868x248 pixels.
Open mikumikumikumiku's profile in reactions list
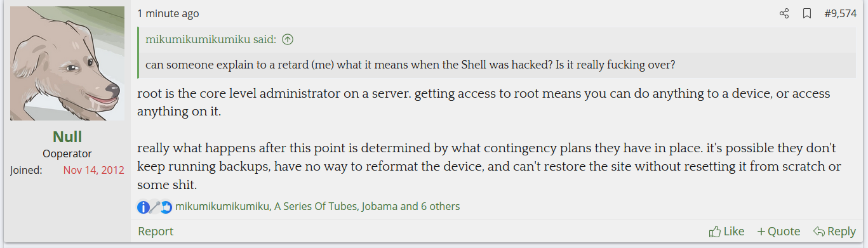223,206
